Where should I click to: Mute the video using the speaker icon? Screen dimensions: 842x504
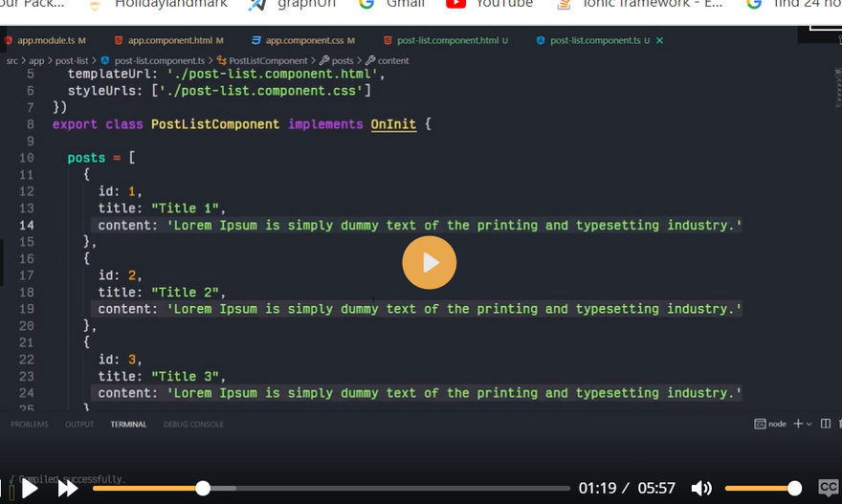(701, 489)
